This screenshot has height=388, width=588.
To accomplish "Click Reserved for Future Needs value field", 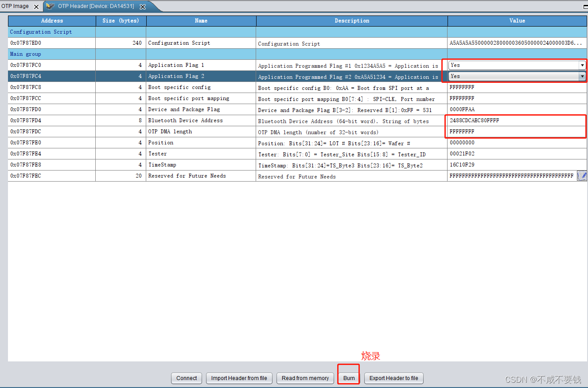I will 512,176.
